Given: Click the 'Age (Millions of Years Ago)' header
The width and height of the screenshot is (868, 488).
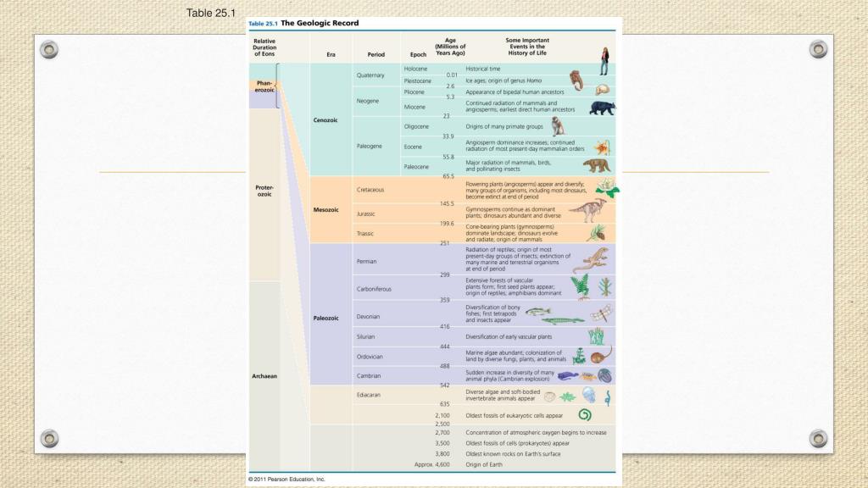Looking at the screenshot, I should 450,47.
